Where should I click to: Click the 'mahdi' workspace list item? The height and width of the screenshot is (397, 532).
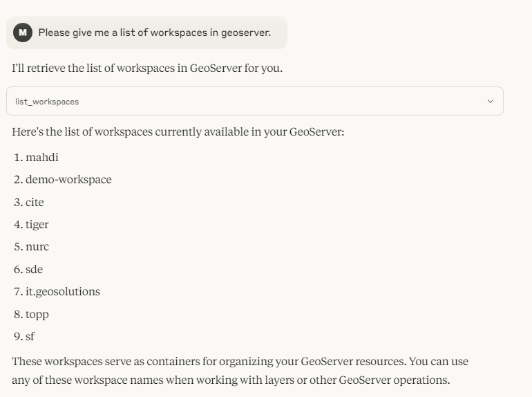42,157
